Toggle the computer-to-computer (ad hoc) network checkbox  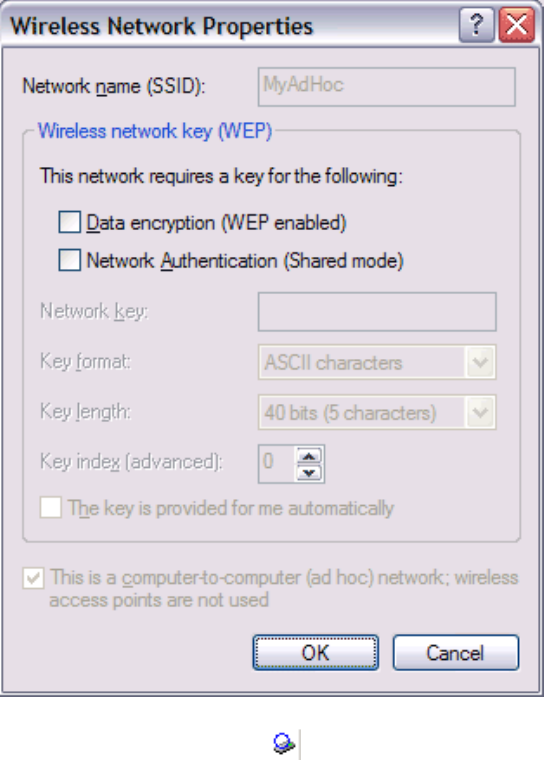point(33,578)
